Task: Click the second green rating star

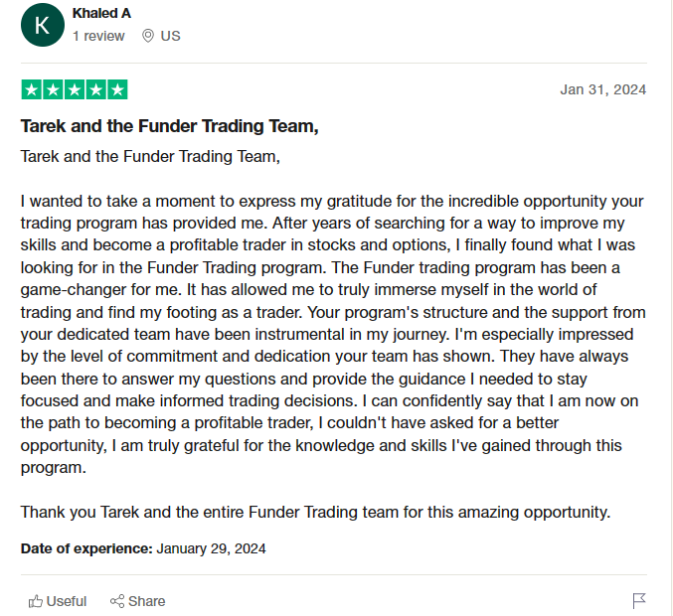Action: [x=53, y=89]
